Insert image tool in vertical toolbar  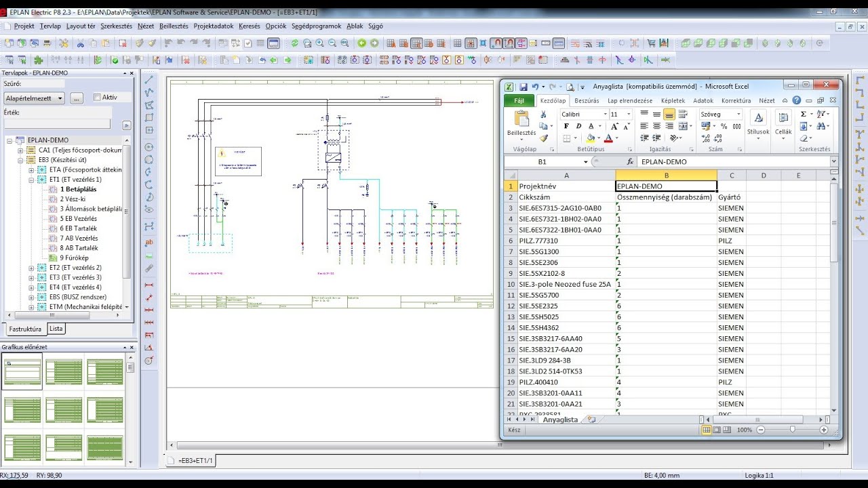149,255
